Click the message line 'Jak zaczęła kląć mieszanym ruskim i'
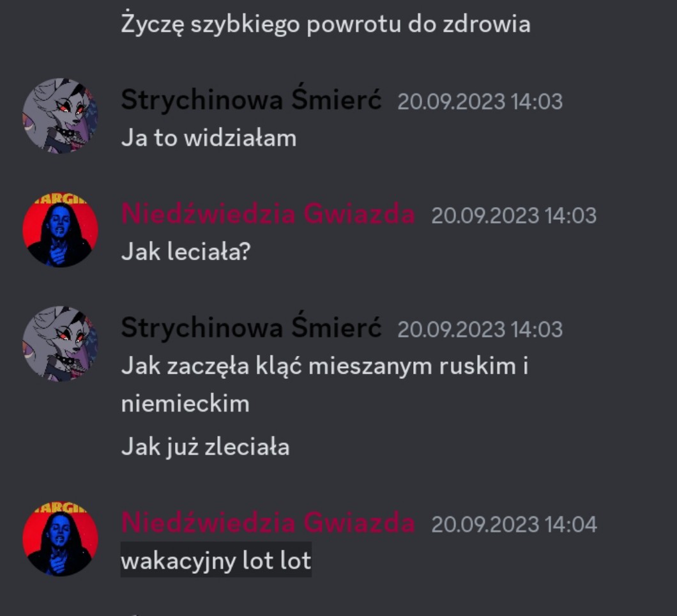Image resolution: width=677 pixels, height=616 pixels. (324, 367)
